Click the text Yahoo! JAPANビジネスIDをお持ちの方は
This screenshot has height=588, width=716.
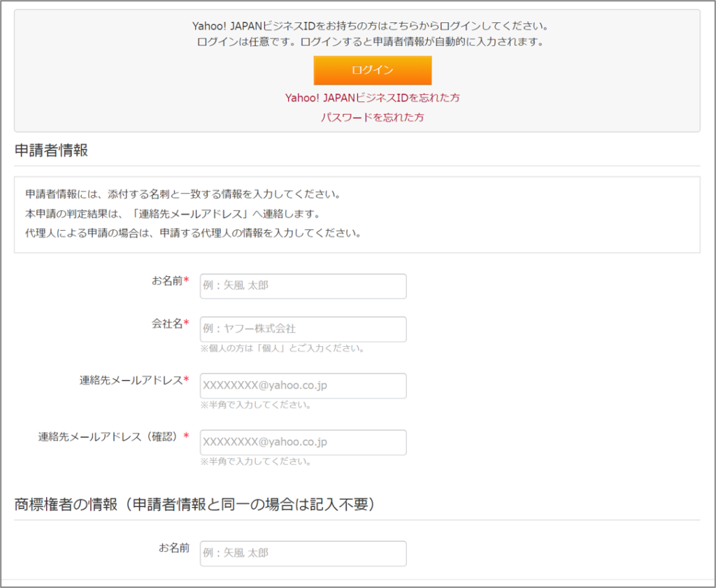371,26
